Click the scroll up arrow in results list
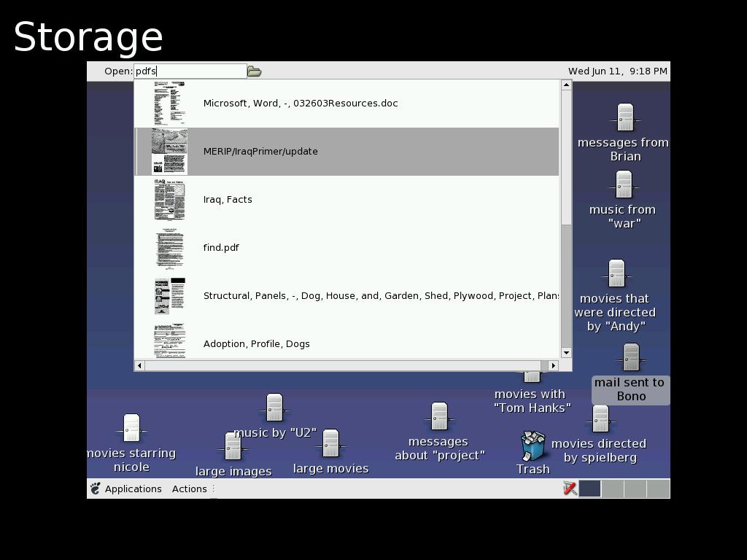The image size is (747, 560). pyautogui.click(x=565, y=85)
